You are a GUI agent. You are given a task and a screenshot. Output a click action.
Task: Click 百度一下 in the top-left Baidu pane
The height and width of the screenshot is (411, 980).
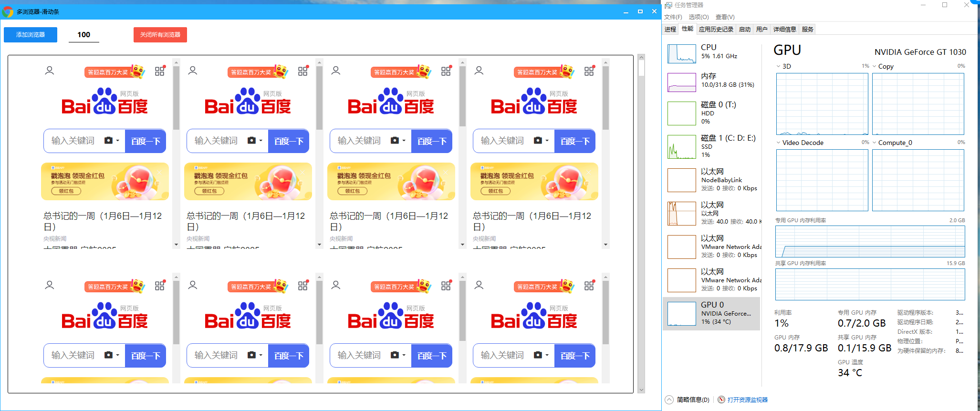tap(146, 141)
